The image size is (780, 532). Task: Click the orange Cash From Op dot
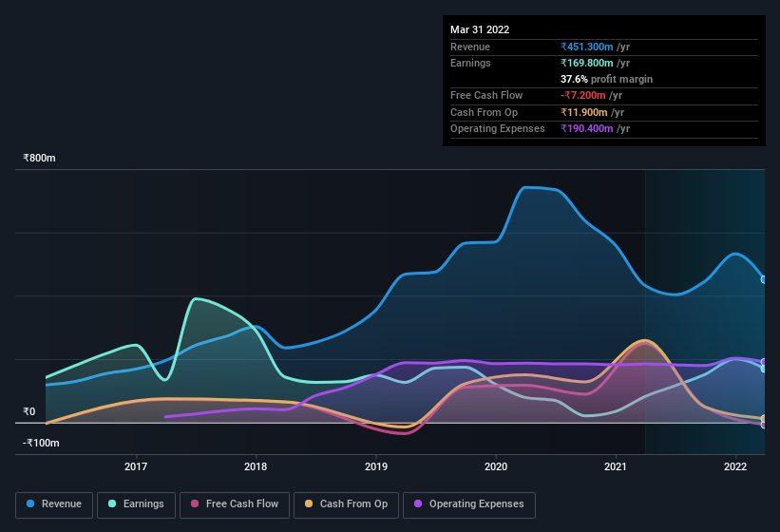tap(309, 503)
